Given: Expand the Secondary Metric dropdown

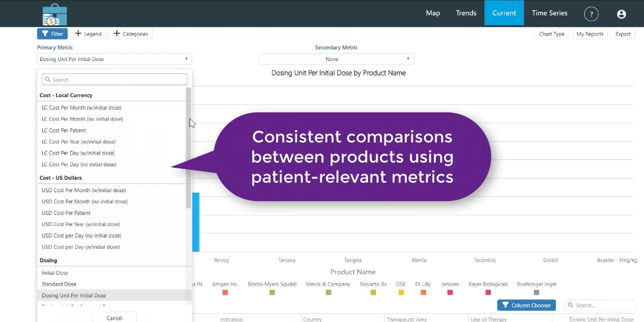Looking at the screenshot, I should point(336,59).
